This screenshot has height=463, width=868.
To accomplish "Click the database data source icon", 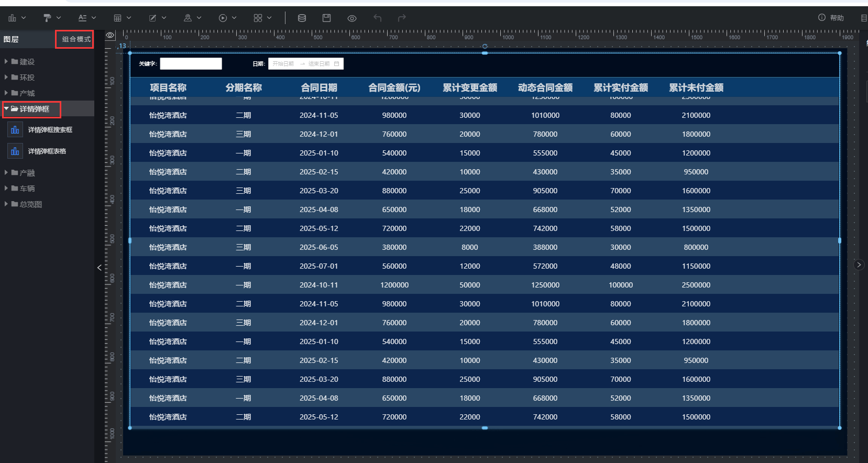I will click(302, 18).
